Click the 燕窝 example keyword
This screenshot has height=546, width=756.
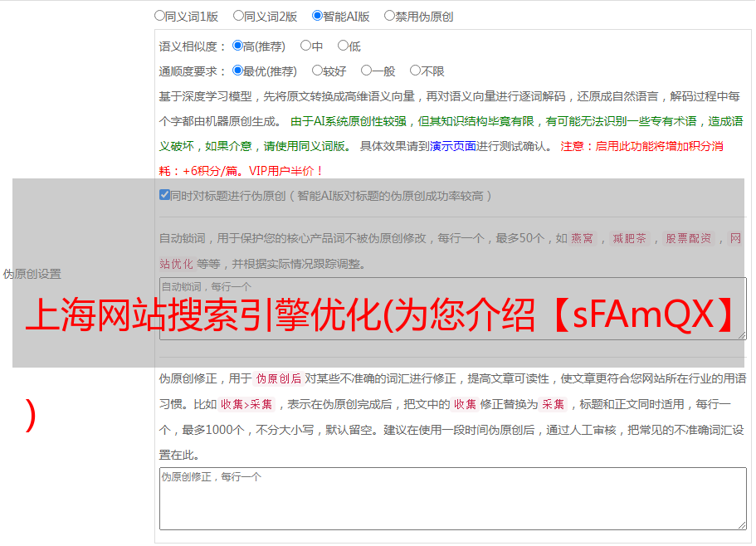583,238
